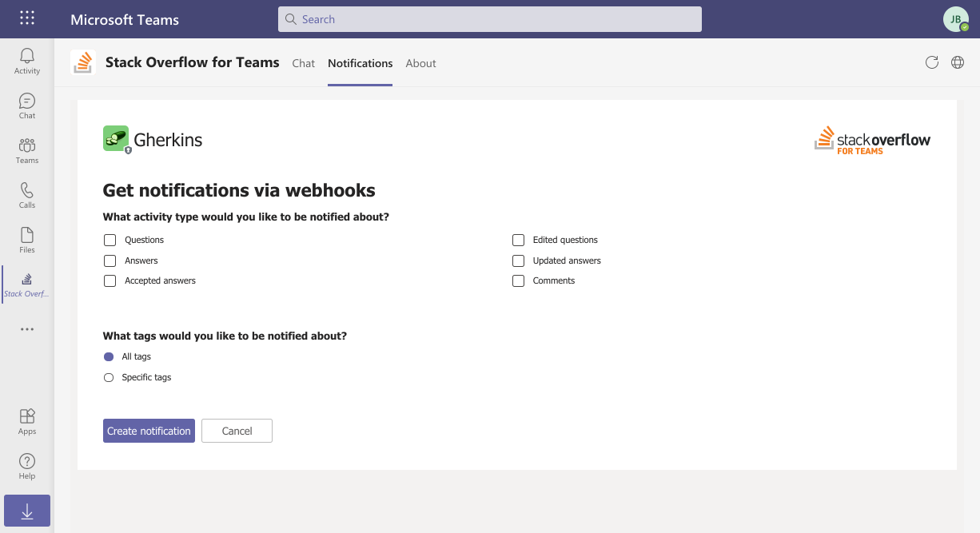Switch to the Chat tab
Screen dimensions: 980x533
pos(304,63)
